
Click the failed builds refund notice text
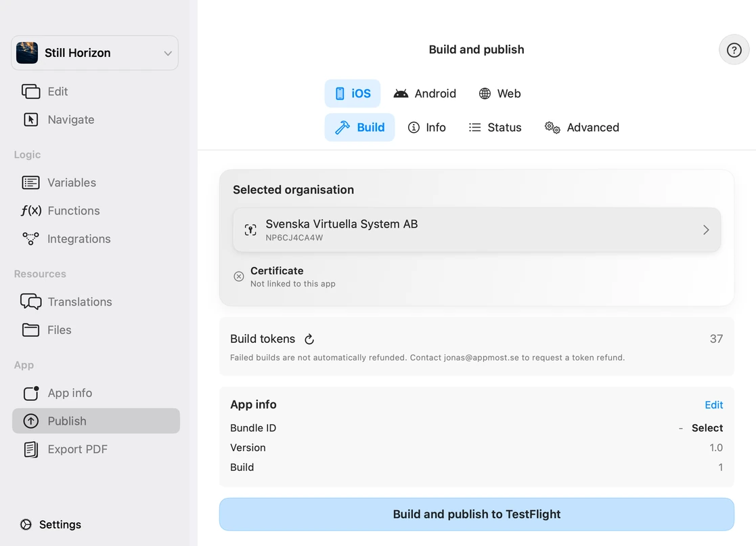(x=427, y=358)
